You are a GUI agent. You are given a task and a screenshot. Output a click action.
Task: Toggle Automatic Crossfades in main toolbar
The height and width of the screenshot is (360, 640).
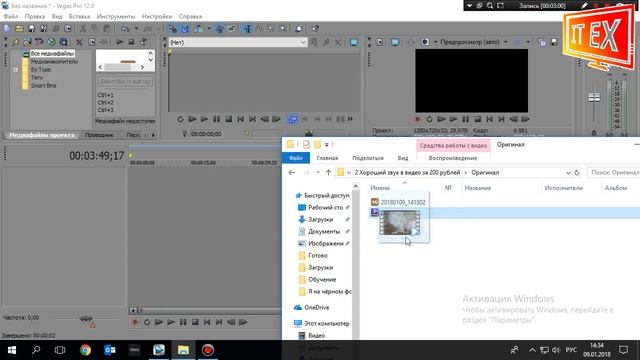(x=185, y=29)
